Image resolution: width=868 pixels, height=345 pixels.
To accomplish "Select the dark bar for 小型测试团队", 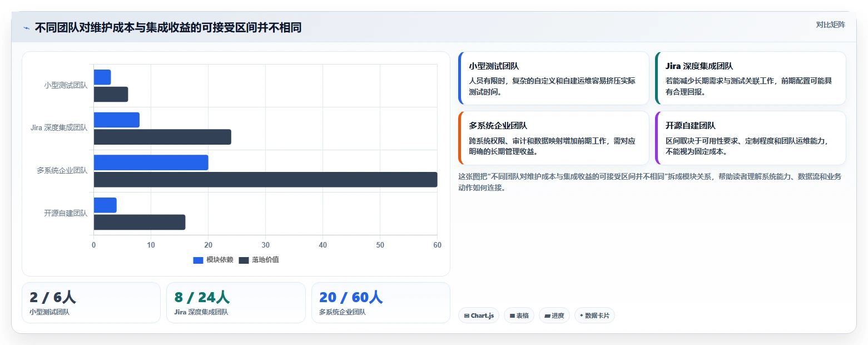I will [111, 95].
